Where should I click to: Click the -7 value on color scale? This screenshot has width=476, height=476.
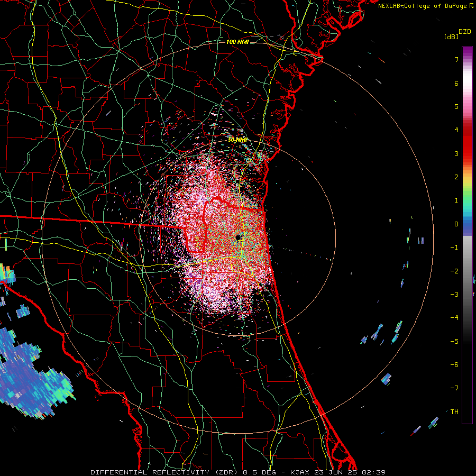[454, 388]
